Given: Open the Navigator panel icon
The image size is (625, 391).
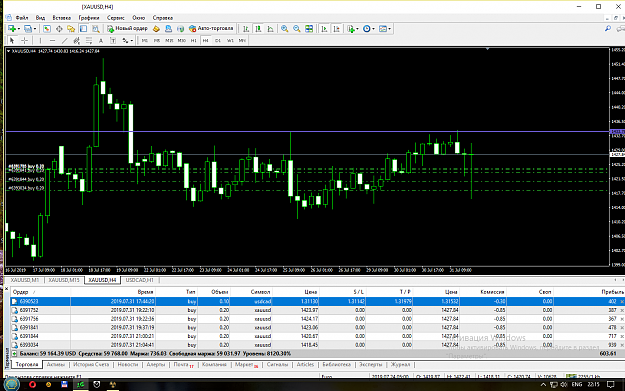Looking at the screenshot, I should click(71, 29).
